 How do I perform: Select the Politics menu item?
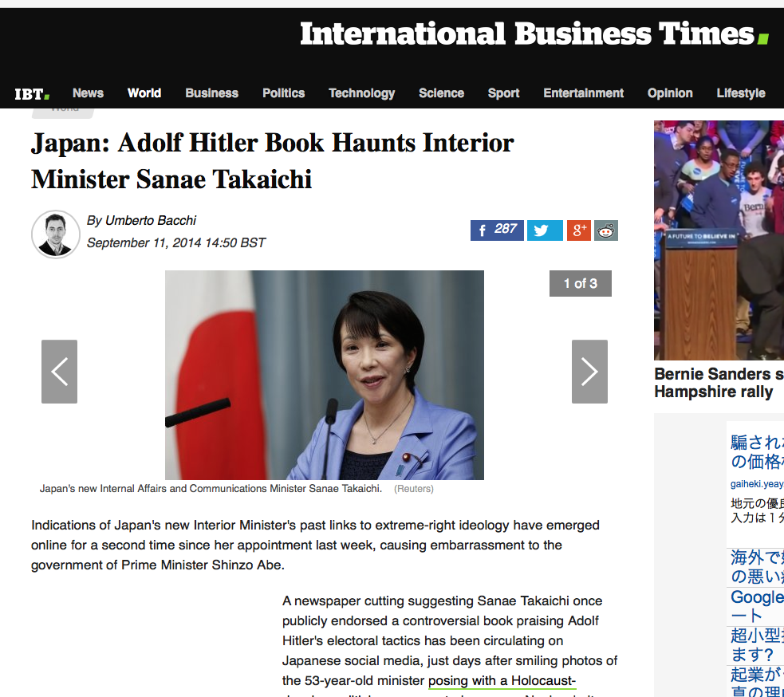coord(283,93)
